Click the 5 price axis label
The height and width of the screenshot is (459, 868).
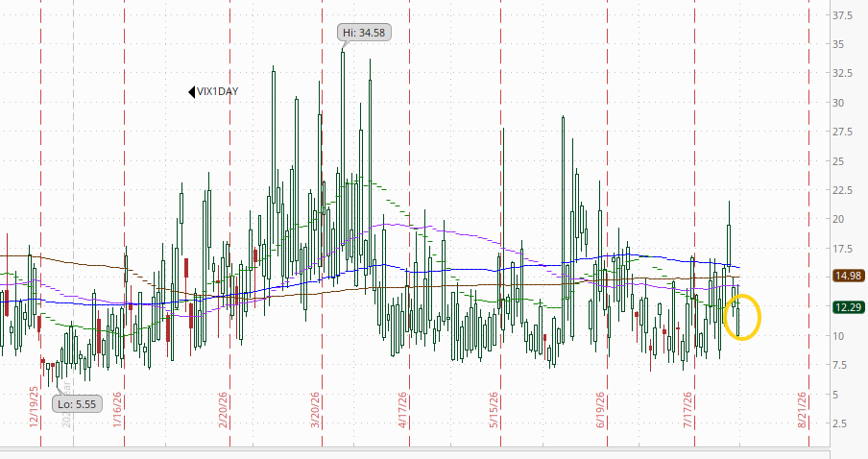tap(835, 395)
